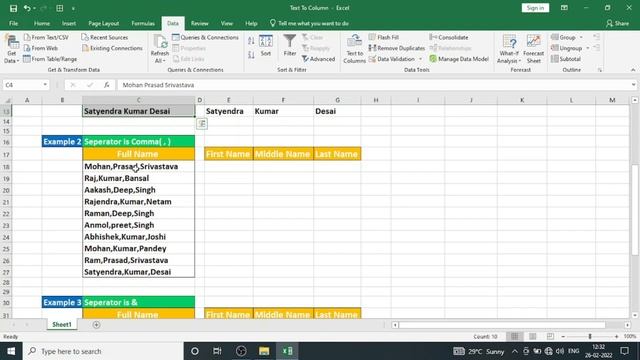Import data From Text/CSV
Image resolution: width=640 pixels, height=360 pixels.
pos(46,37)
